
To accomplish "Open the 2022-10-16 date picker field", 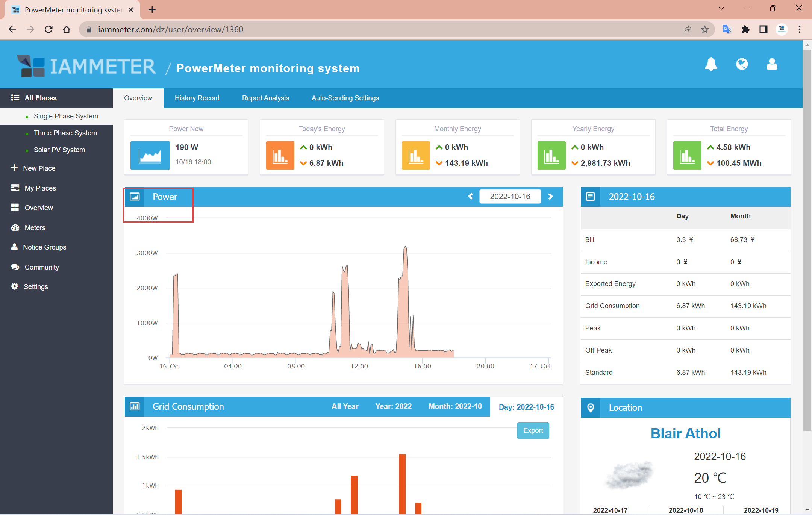I will pos(510,197).
